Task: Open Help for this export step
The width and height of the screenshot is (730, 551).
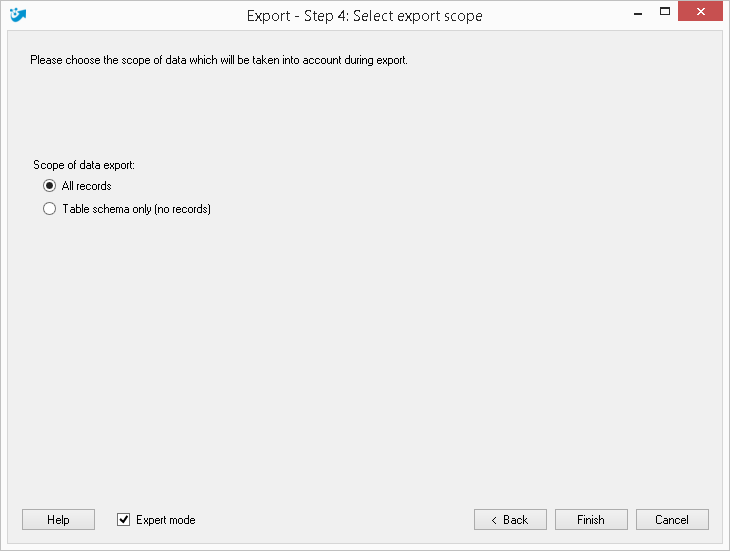Action: pos(58,519)
